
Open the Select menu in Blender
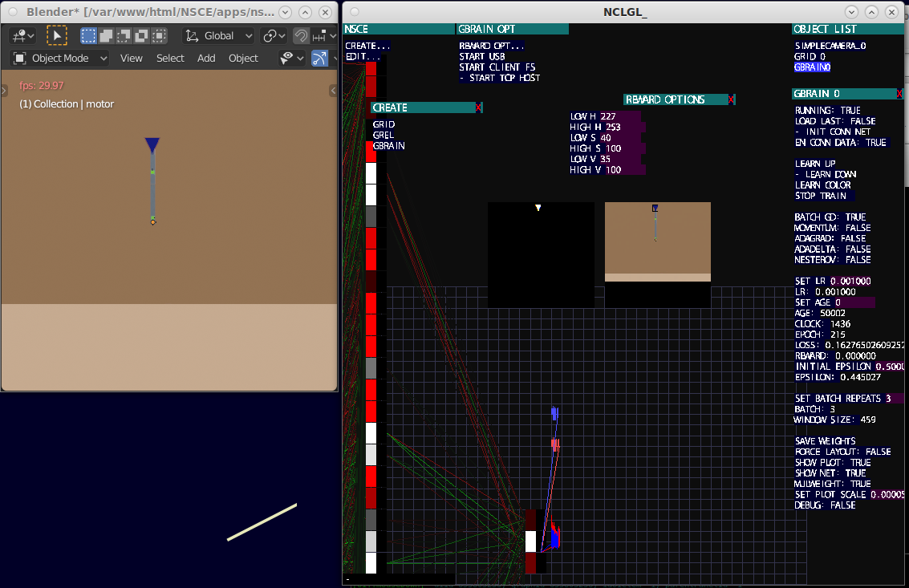[170, 58]
